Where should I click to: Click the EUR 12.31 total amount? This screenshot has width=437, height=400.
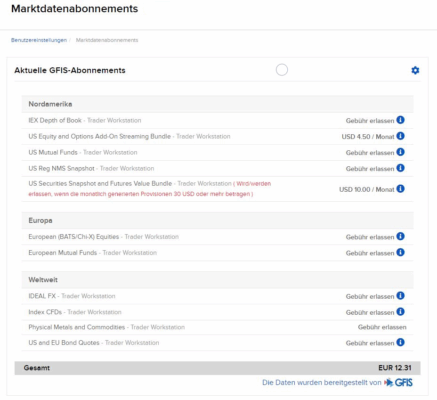click(x=395, y=368)
